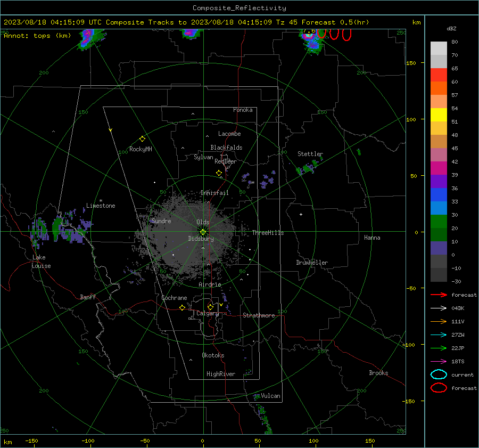
Task: Click the dBZ legend heading
Action: click(451, 29)
